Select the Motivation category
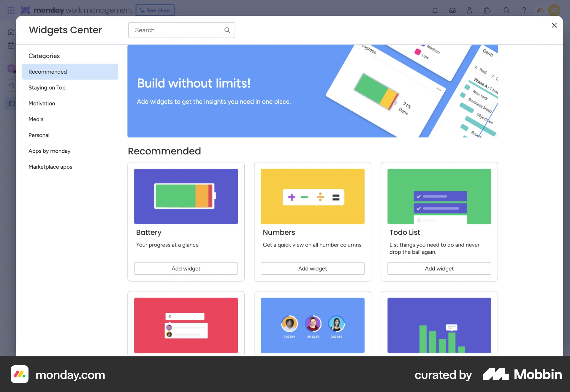This screenshot has width=570, height=392. click(x=42, y=103)
